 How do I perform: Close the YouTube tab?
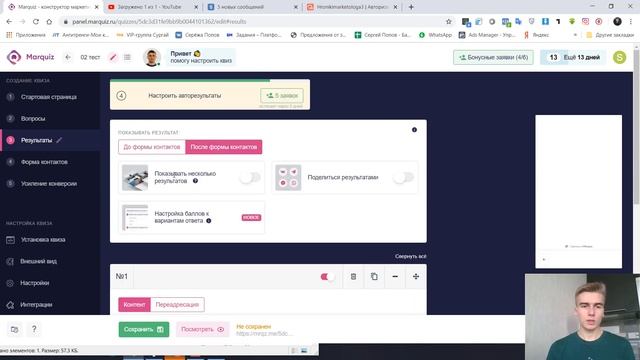(x=196, y=7)
